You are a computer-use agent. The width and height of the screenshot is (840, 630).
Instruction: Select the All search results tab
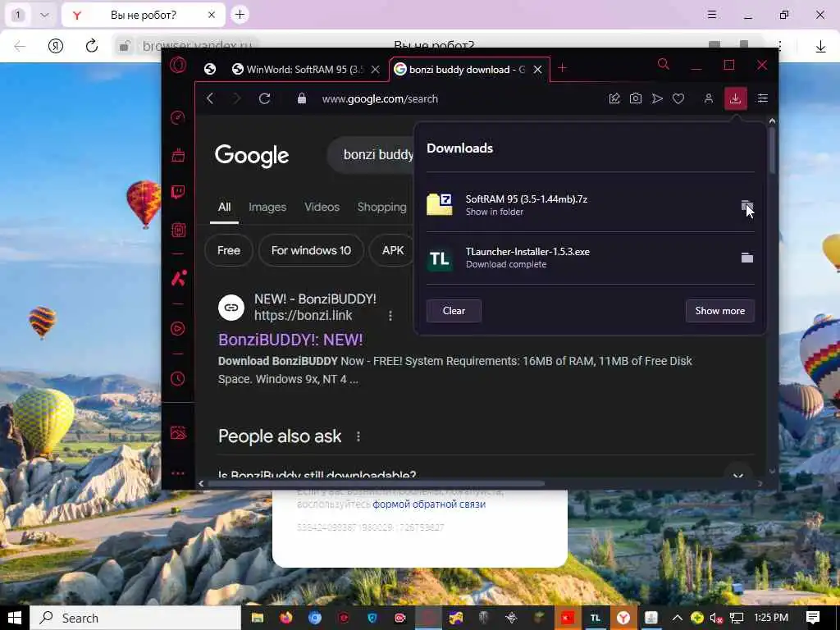(224, 207)
